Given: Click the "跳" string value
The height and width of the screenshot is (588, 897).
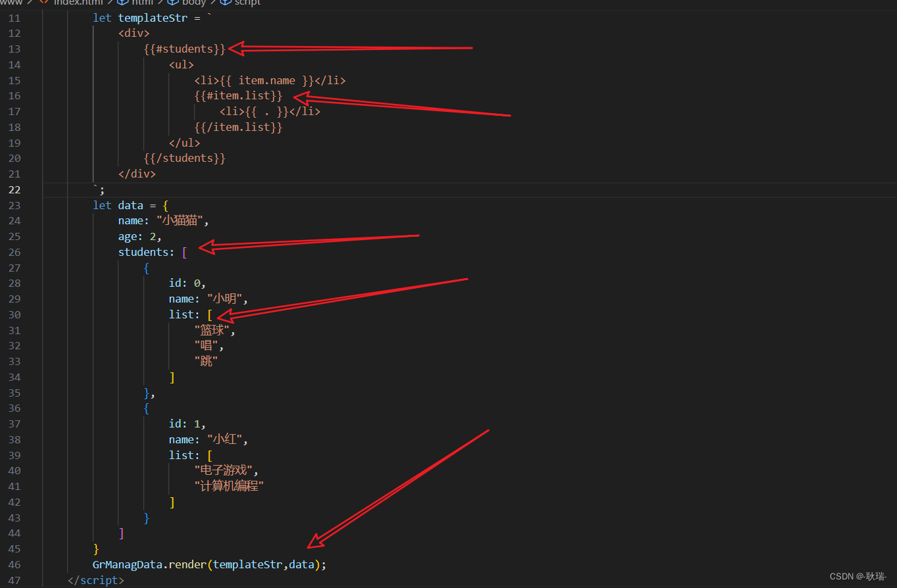Looking at the screenshot, I should tap(206, 361).
